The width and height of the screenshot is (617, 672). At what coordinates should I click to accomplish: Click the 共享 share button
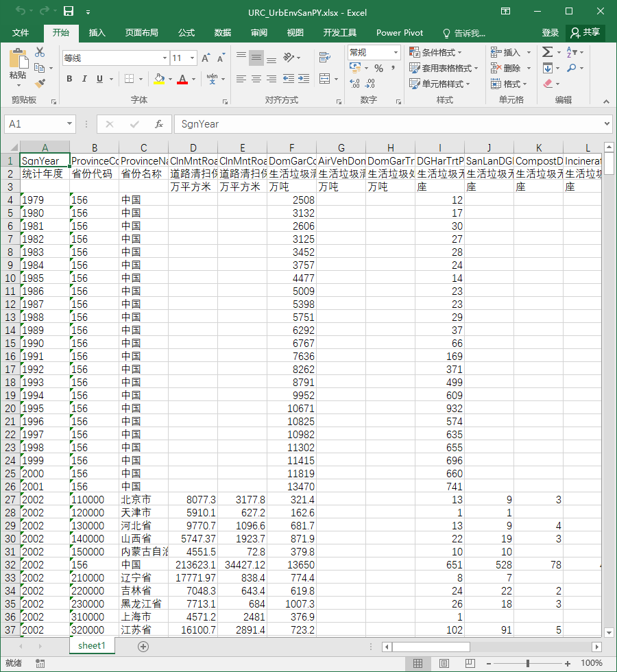pos(585,33)
